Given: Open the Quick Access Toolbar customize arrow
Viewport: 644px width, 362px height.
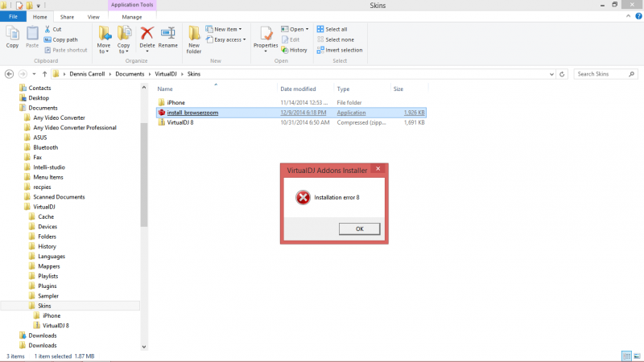Looking at the screenshot, I should click(x=39, y=6).
